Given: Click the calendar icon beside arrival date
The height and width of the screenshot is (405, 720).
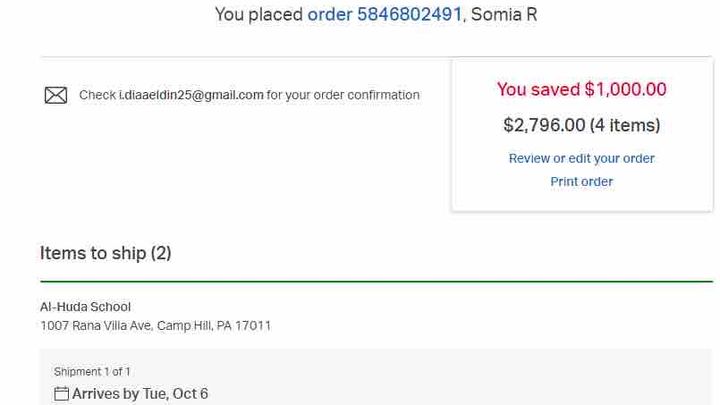Looking at the screenshot, I should pos(61,394).
